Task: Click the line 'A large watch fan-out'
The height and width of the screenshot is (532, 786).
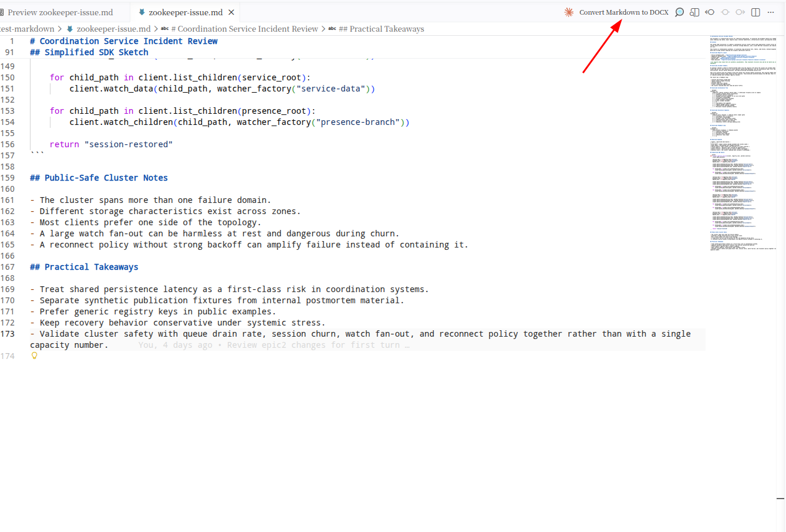Action: click(215, 233)
